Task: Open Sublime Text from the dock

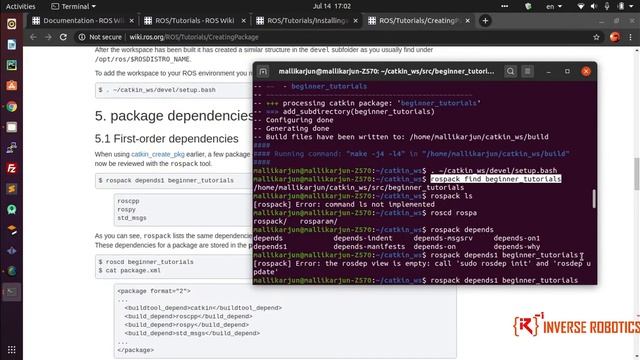Action: coord(11,189)
